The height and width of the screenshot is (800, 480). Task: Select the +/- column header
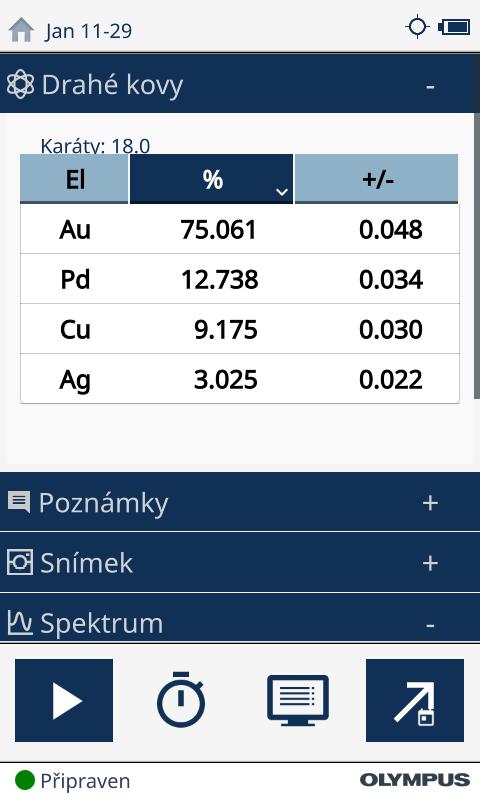click(x=376, y=179)
